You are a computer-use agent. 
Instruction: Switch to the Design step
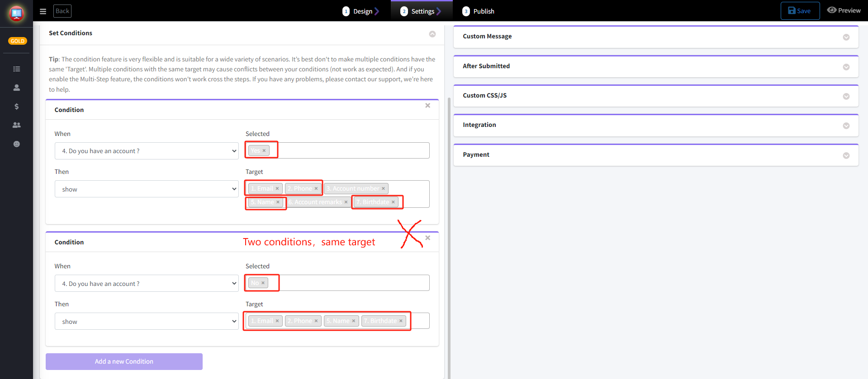click(x=360, y=11)
